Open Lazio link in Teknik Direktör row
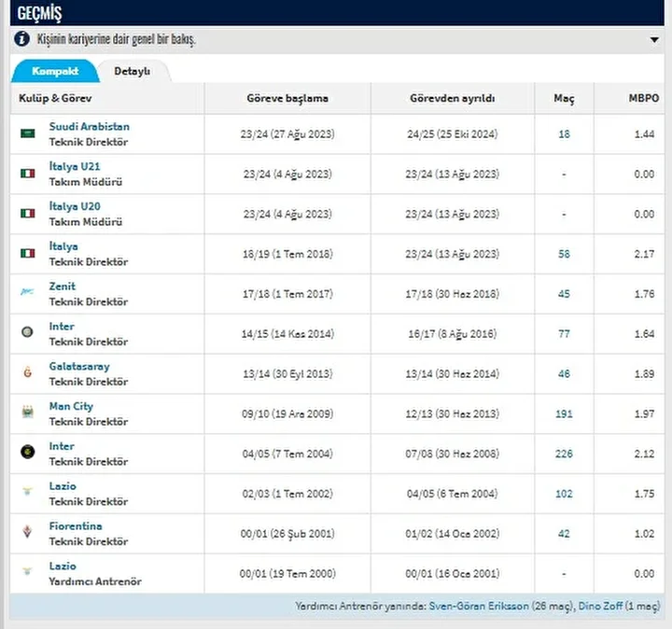The image size is (672, 629). pos(63,486)
